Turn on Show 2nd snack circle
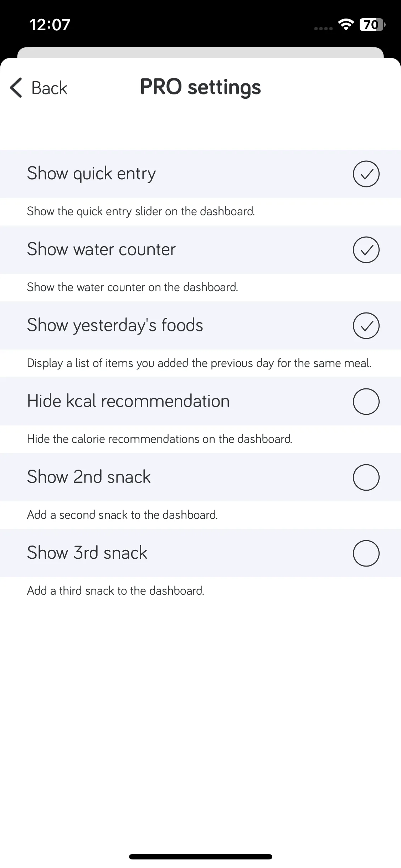This screenshot has width=401, height=868. click(366, 477)
